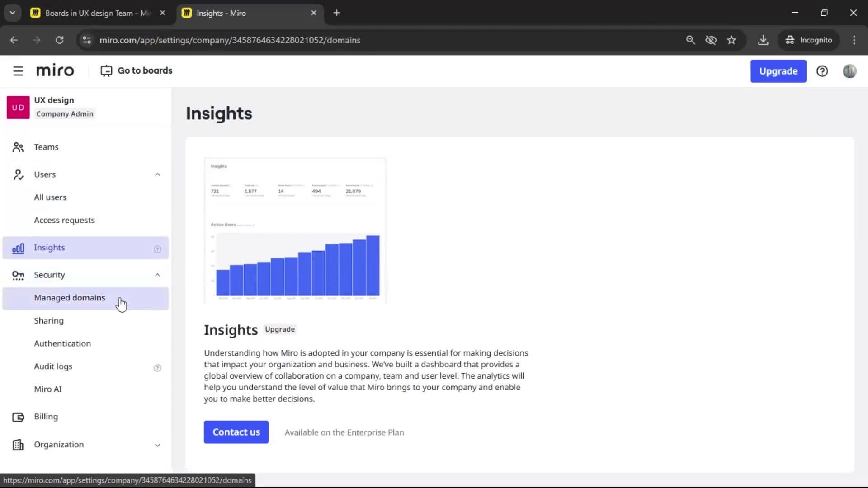Expand the Organization section chevron
Image resolution: width=868 pixels, height=488 pixels.
pyautogui.click(x=157, y=445)
